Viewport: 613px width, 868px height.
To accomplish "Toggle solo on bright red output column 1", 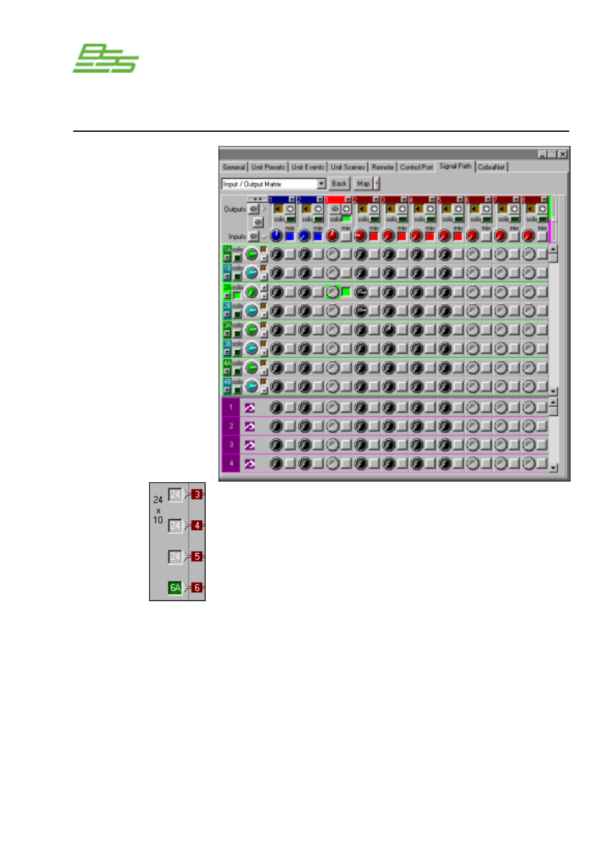I will [346, 219].
